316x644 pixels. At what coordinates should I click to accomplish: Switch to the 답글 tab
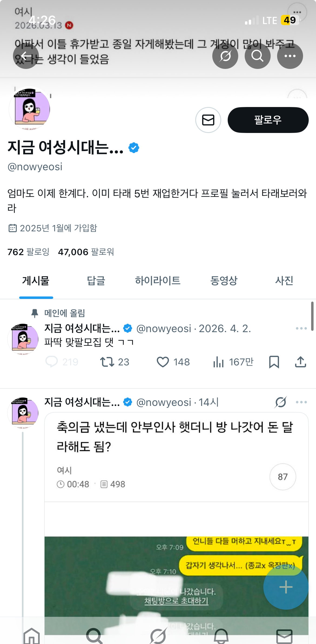tap(96, 281)
